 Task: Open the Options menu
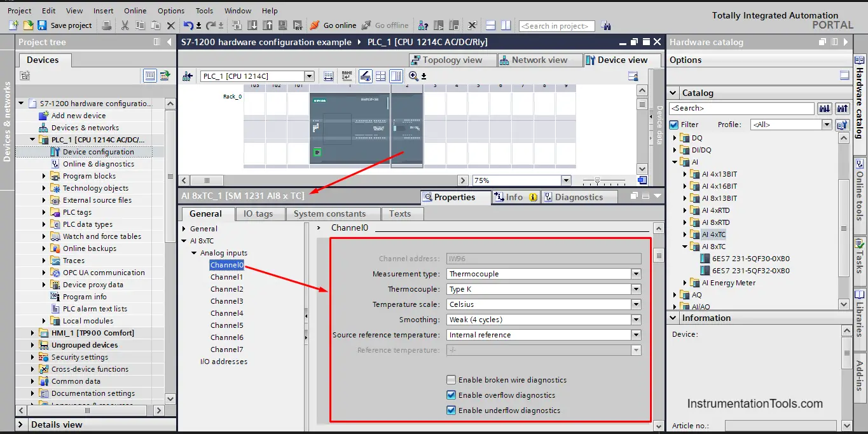coord(171,10)
